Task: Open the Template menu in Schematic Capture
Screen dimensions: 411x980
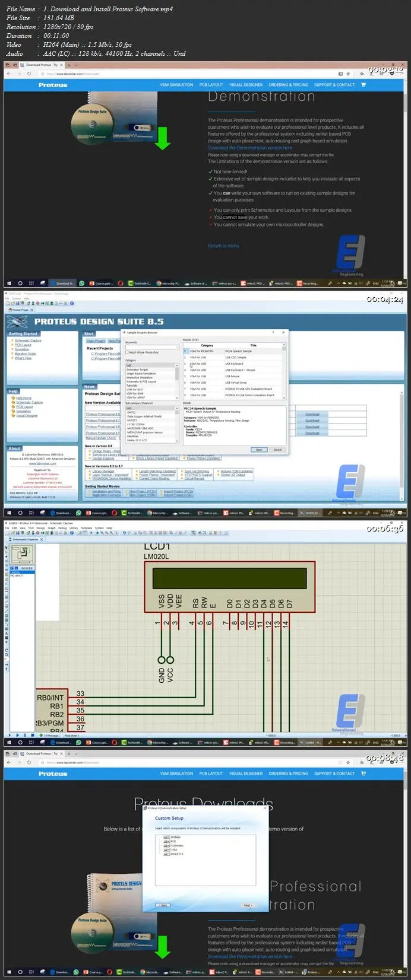Action: [x=87, y=528]
